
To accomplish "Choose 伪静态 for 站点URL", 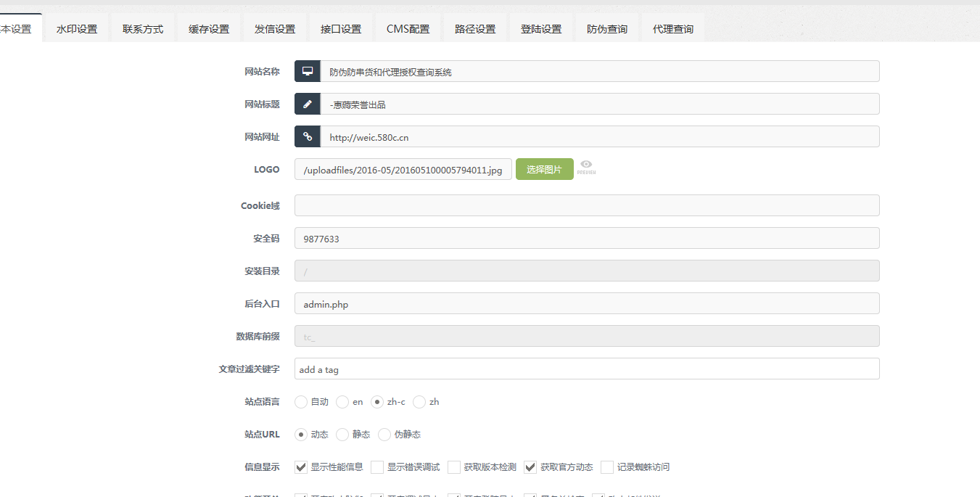I will (384, 435).
